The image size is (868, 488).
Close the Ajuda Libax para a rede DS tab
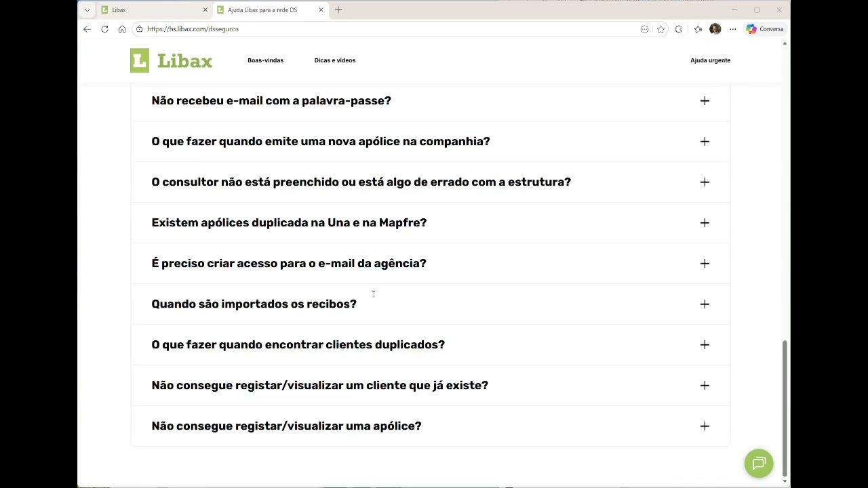tap(321, 10)
